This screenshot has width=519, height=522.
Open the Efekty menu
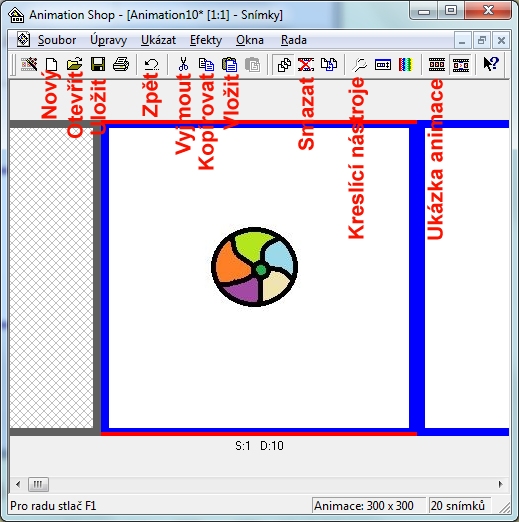tap(206, 40)
